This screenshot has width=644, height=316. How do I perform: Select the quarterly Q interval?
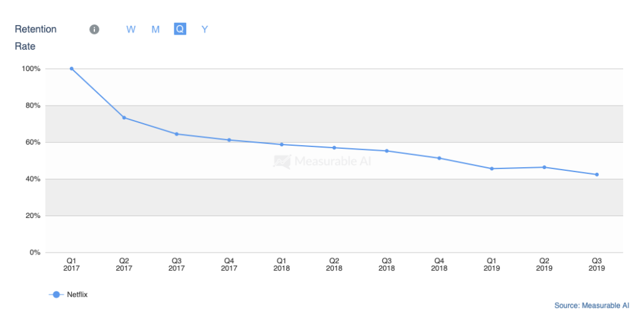coord(180,29)
